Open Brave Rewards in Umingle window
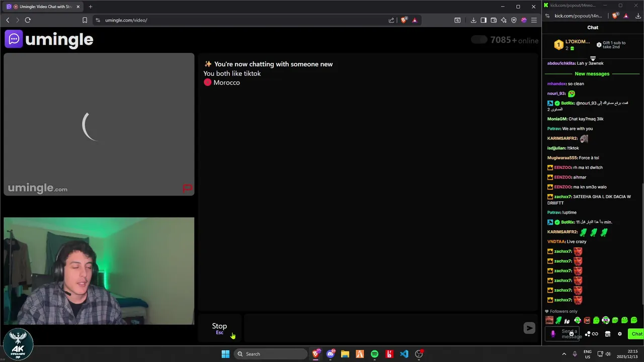 coord(415,20)
